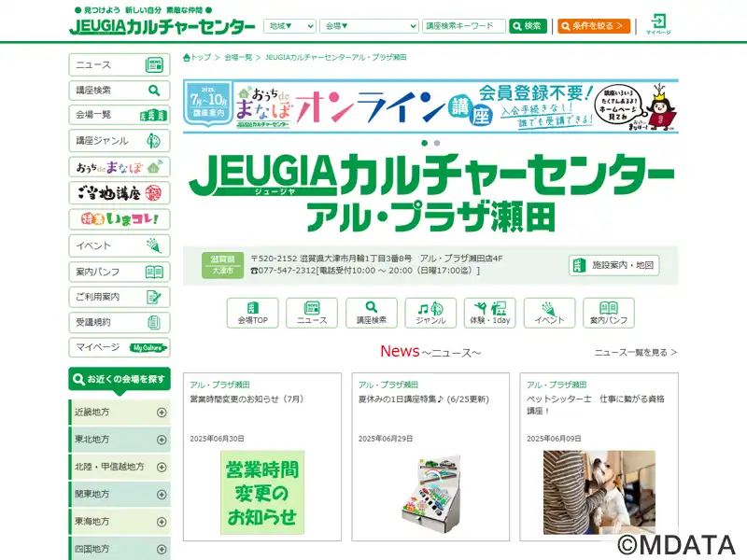Open イベント in the left sidebar
The image size is (747, 560).
[x=120, y=245]
